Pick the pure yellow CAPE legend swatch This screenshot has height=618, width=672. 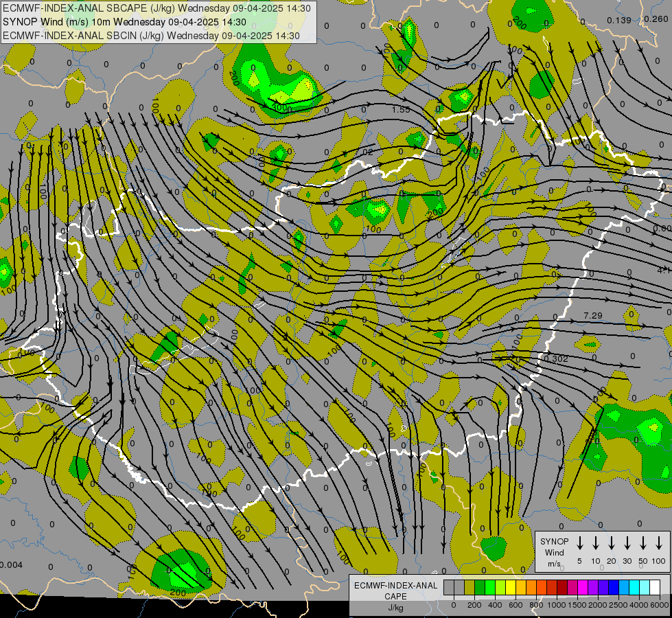511,587
